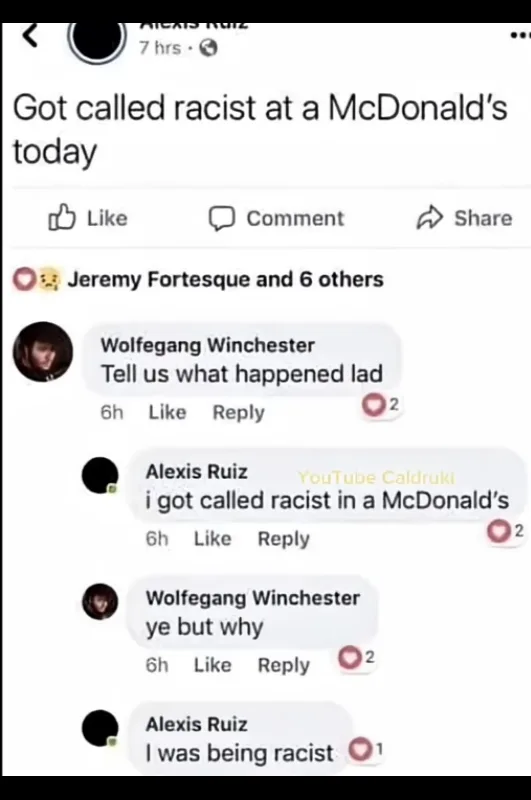Tap the back arrow icon
Screen dimensions: 531x800
pyautogui.click(x=31, y=36)
